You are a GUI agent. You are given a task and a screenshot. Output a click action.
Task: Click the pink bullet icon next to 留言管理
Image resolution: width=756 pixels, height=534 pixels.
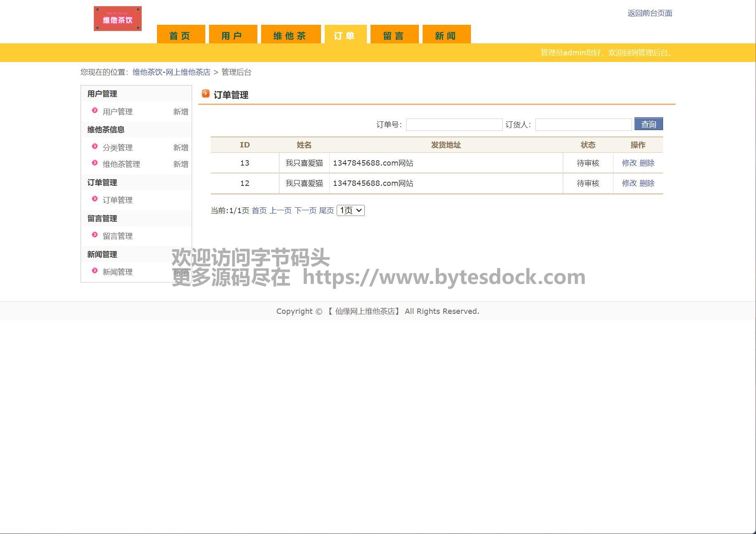tap(95, 235)
